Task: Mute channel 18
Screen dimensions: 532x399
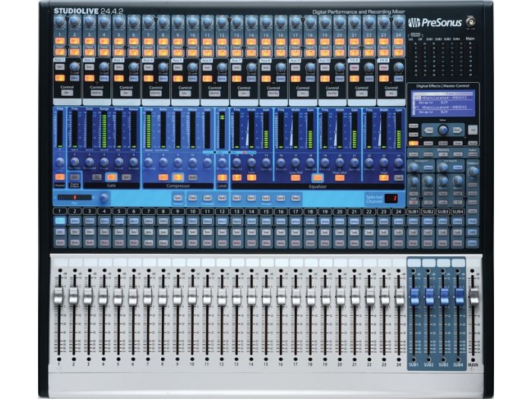Action: [x=310, y=243]
